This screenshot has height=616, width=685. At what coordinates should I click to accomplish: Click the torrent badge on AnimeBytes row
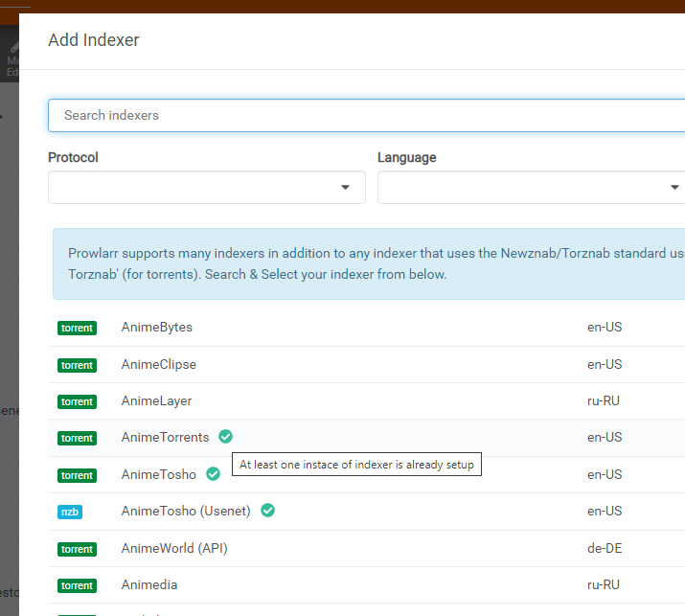tap(77, 328)
